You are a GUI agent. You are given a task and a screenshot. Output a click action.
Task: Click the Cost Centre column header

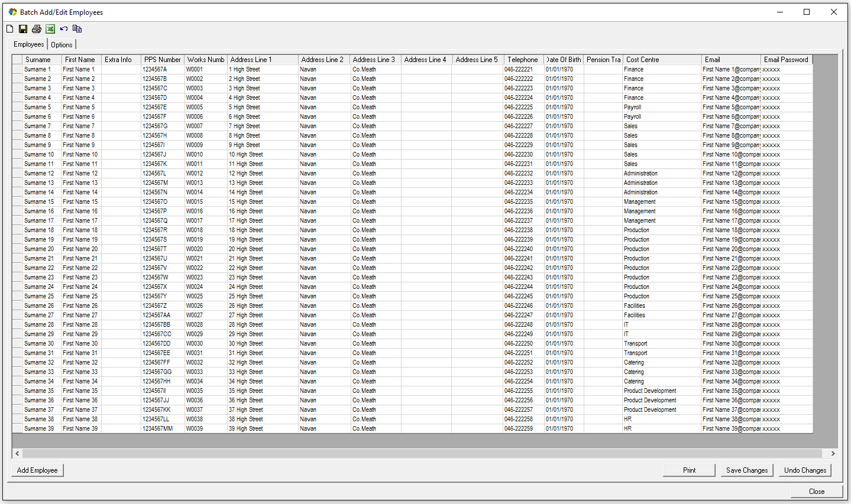(661, 60)
